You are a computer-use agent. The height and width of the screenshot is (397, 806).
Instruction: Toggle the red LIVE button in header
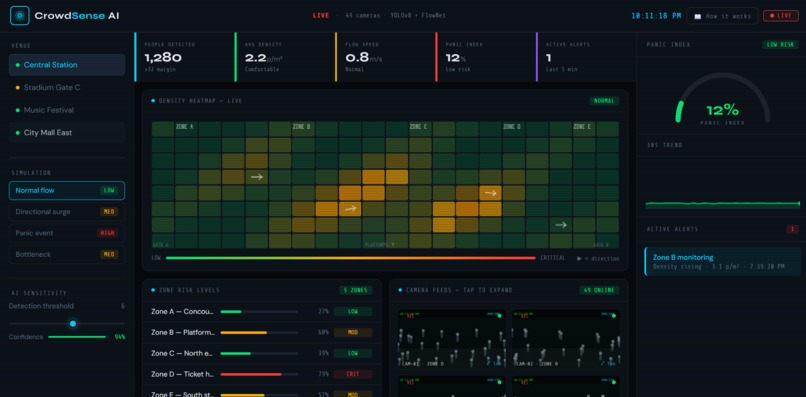tap(780, 16)
